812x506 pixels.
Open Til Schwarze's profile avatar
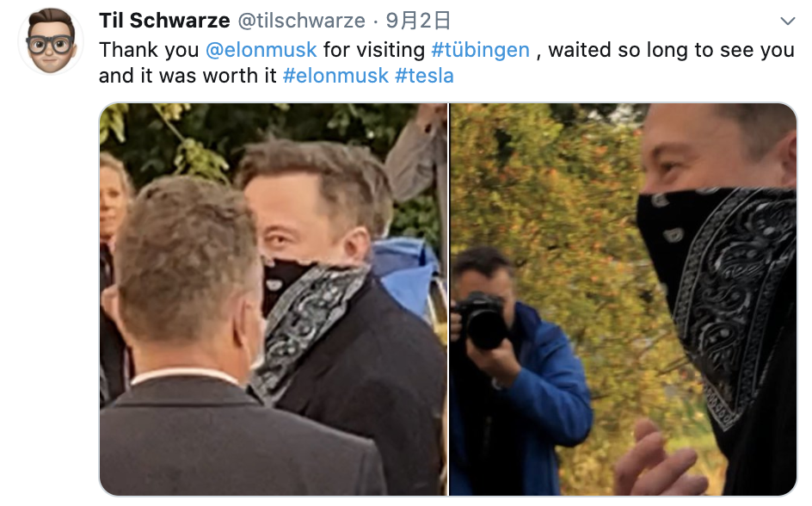(x=50, y=41)
